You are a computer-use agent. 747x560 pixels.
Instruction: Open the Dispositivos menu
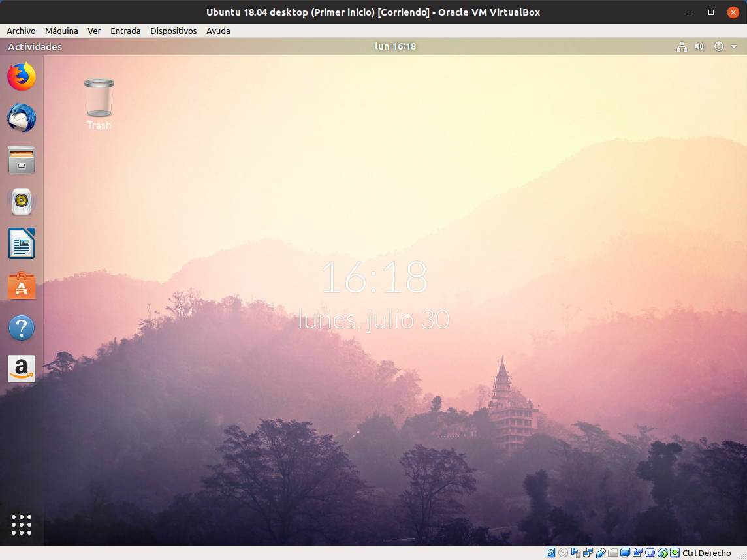tap(173, 31)
